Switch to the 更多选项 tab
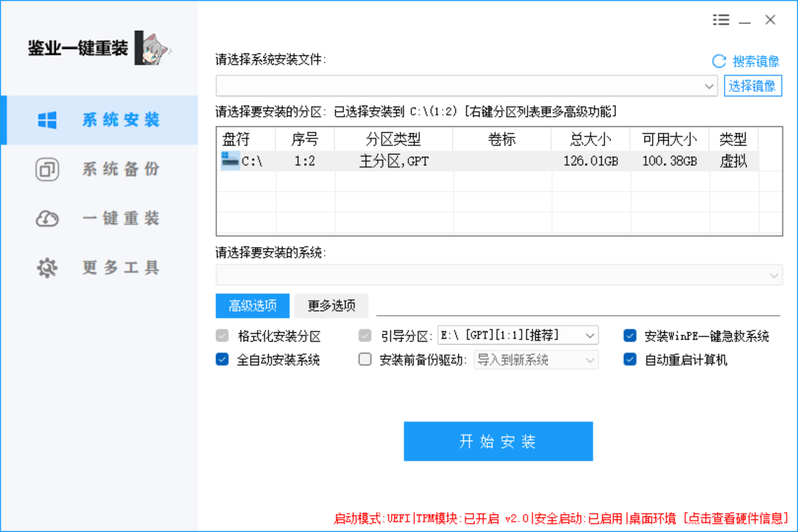The image size is (798, 532). point(331,305)
